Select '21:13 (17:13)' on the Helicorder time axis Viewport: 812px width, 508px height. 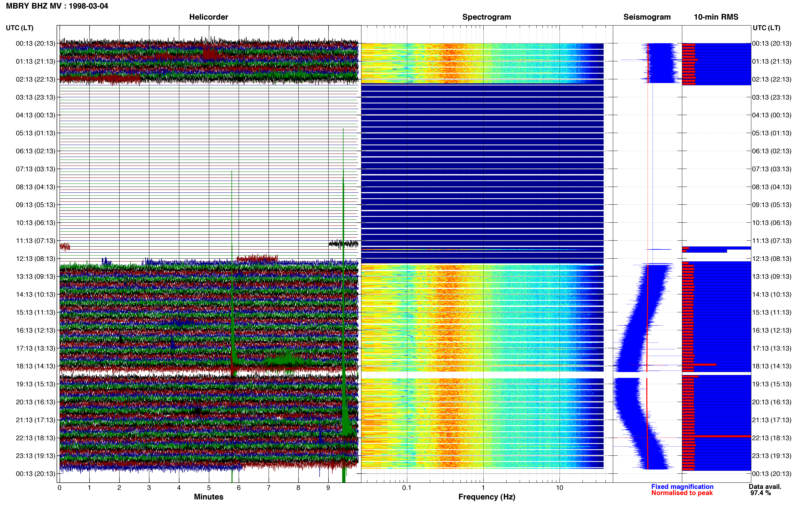tap(35, 420)
